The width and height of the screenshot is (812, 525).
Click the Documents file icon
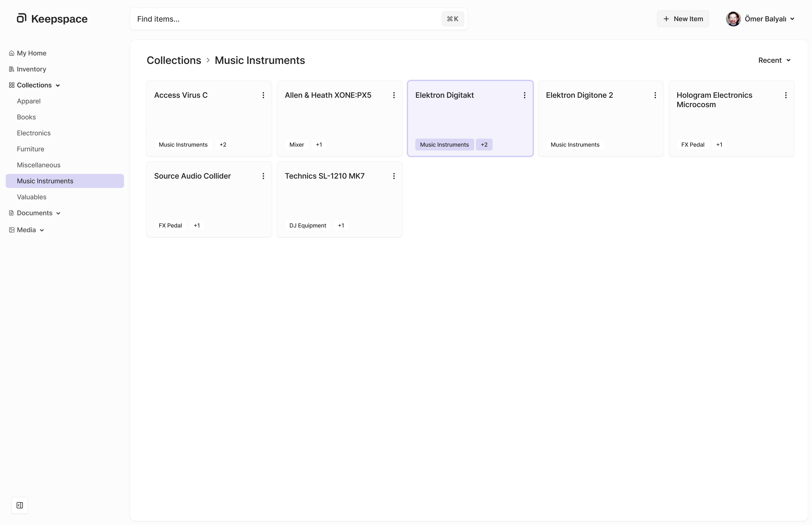click(12, 213)
